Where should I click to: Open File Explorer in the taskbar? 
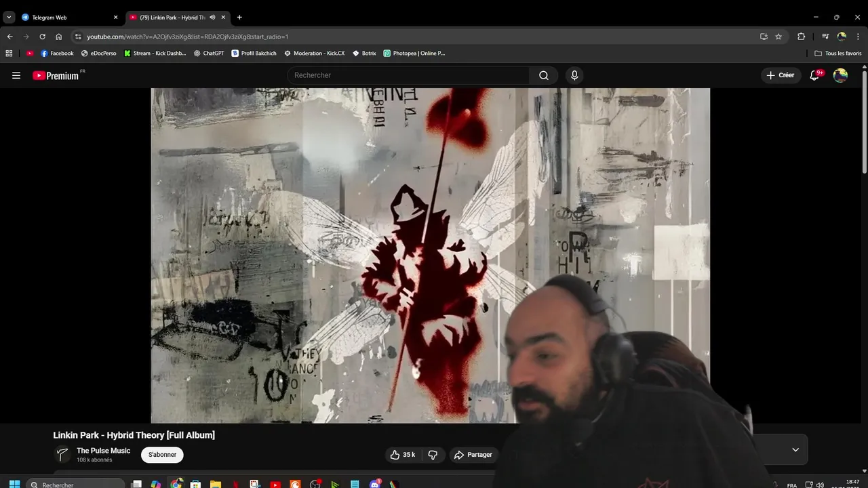216,484
